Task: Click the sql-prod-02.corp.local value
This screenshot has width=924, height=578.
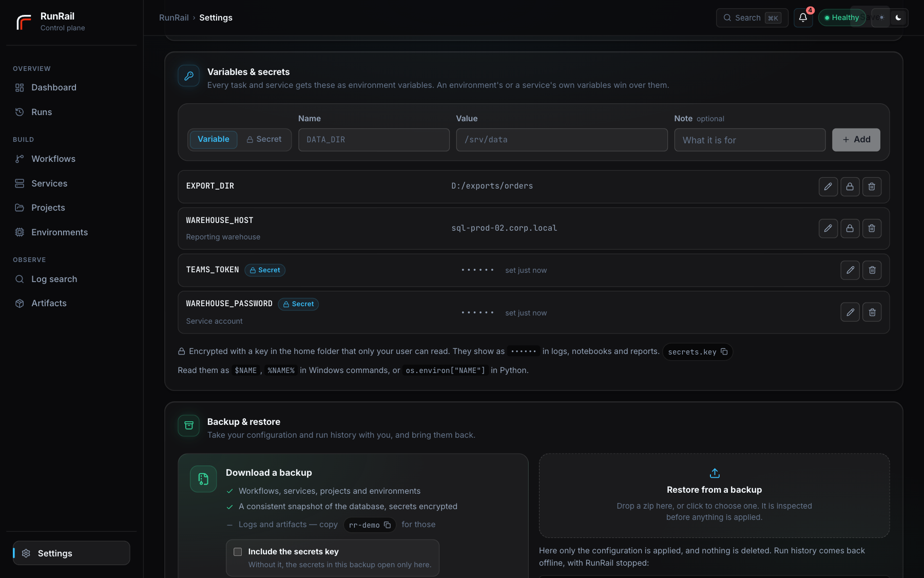Action: pyautogui.click(x=504, y=228)
